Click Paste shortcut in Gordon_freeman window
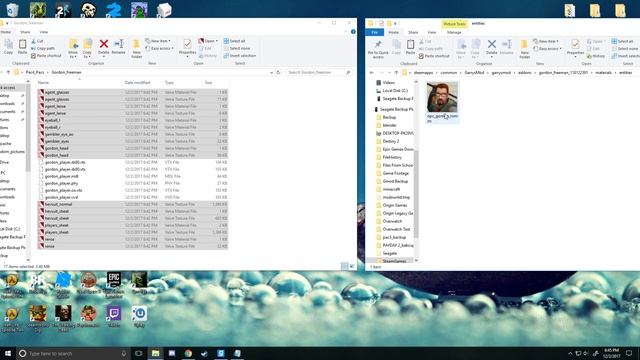Screen dimensions: 640x360 (46, 56)
